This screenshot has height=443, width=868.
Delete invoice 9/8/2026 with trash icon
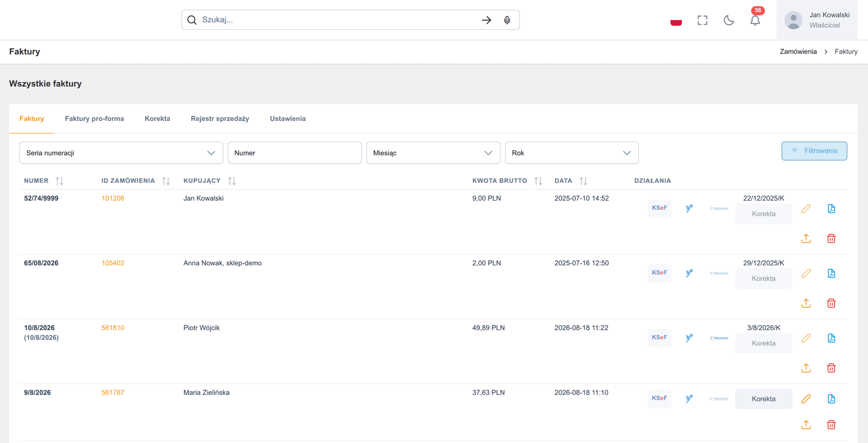click(831, 425)
